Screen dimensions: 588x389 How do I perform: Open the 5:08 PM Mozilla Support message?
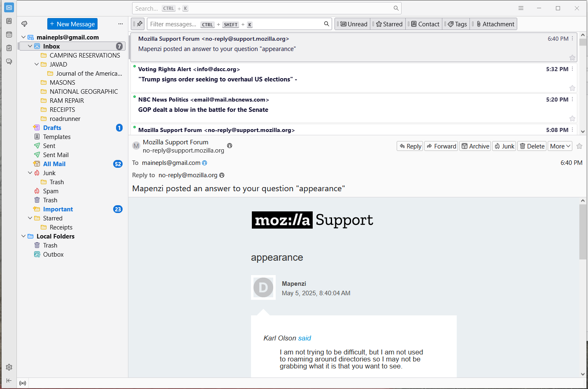click(x=354, y=129)
